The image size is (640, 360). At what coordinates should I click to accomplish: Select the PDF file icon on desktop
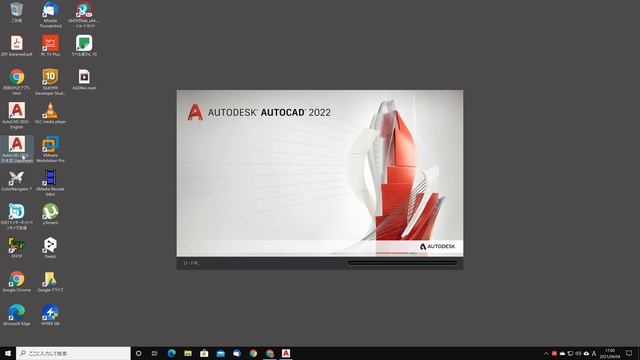pos(16,46)
